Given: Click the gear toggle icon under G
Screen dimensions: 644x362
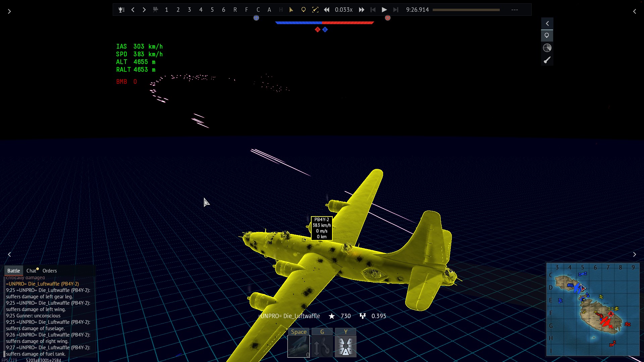Looking at the screenshot, I should [x=322, y=347].
